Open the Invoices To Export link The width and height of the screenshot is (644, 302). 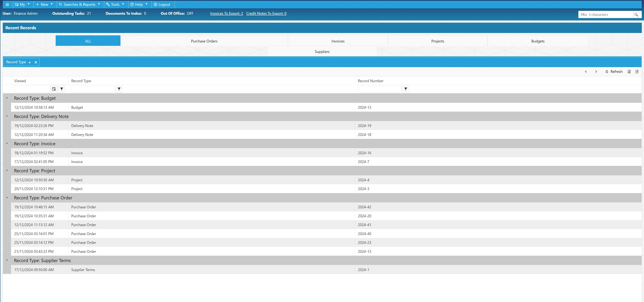(227, 14)
